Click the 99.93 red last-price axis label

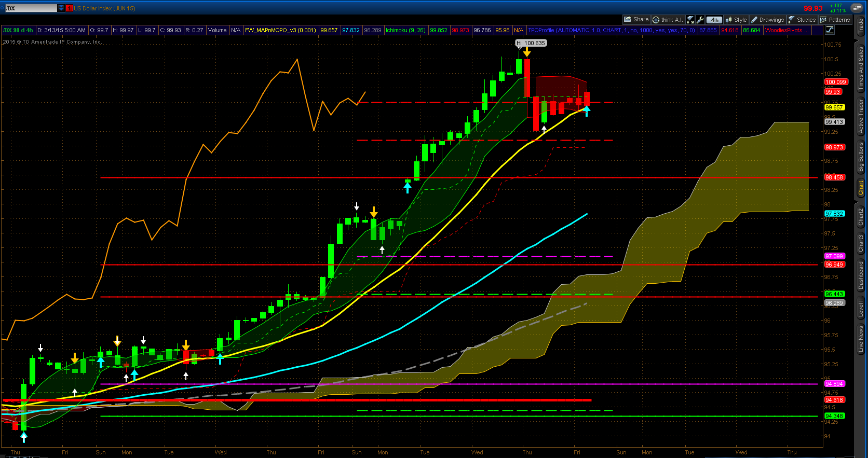(833, 92)
